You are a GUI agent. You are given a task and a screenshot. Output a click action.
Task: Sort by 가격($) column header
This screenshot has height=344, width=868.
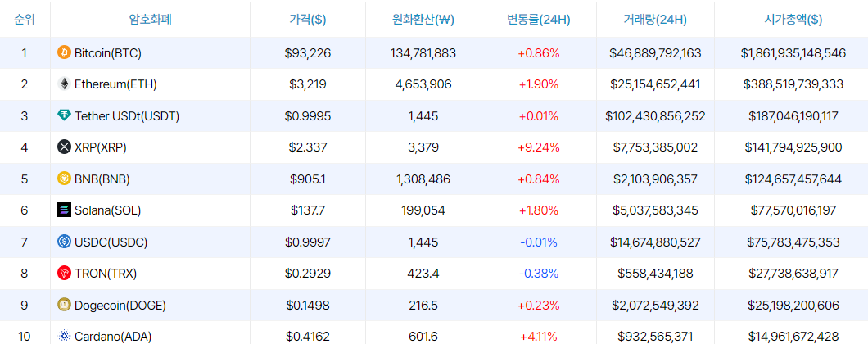point(308,19)
